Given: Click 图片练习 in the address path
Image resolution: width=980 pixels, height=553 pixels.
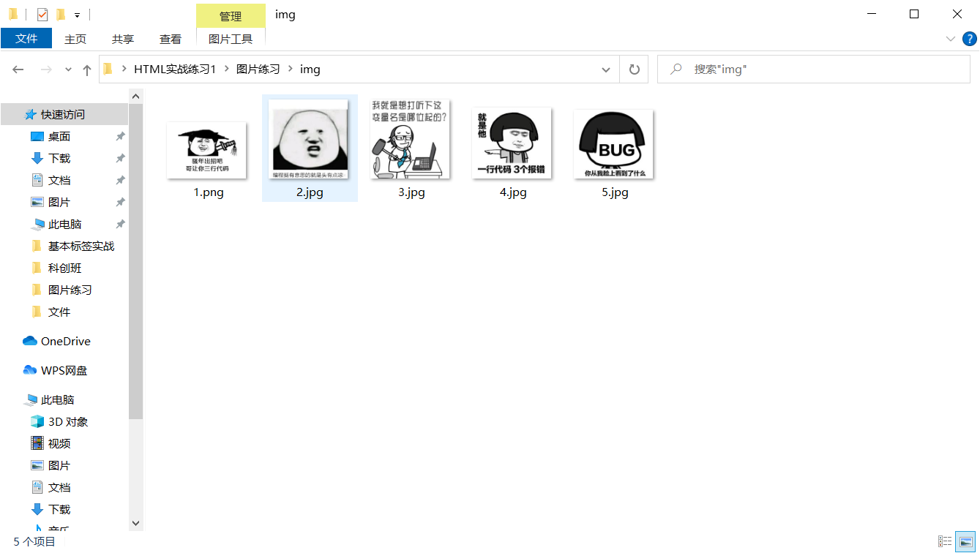Looking at the screenshot, I should [258, 69].
